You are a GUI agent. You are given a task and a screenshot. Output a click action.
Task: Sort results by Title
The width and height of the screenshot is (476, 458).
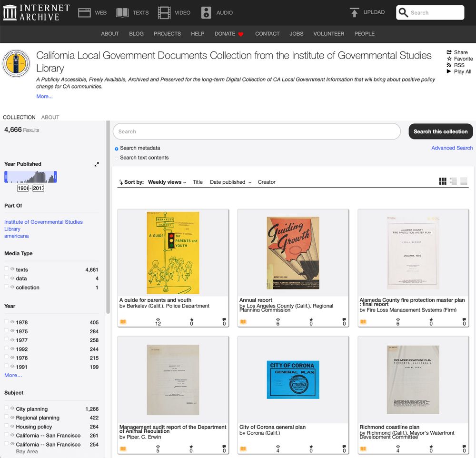tap(198, 182)
